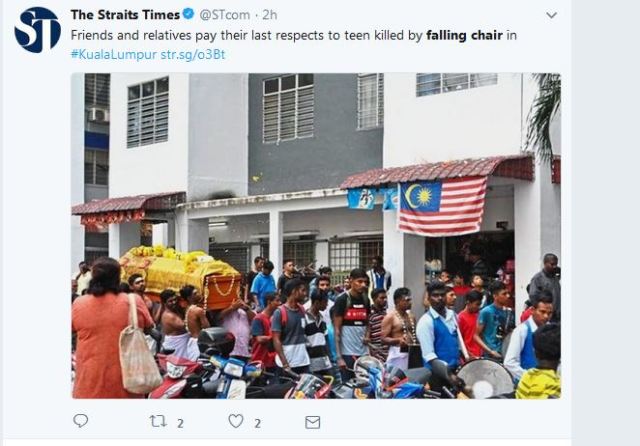View the funeral procession photo

click(316, 236)
